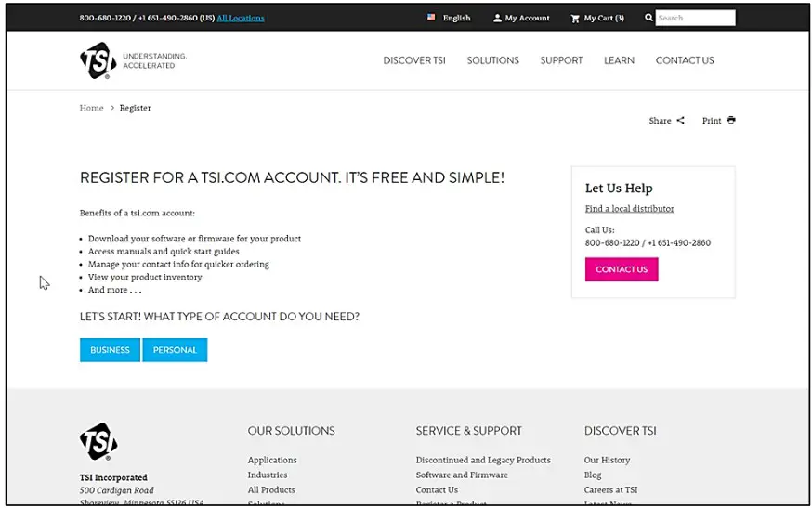
Task: Click into the Search input field
Action: (x=695, y=18)
